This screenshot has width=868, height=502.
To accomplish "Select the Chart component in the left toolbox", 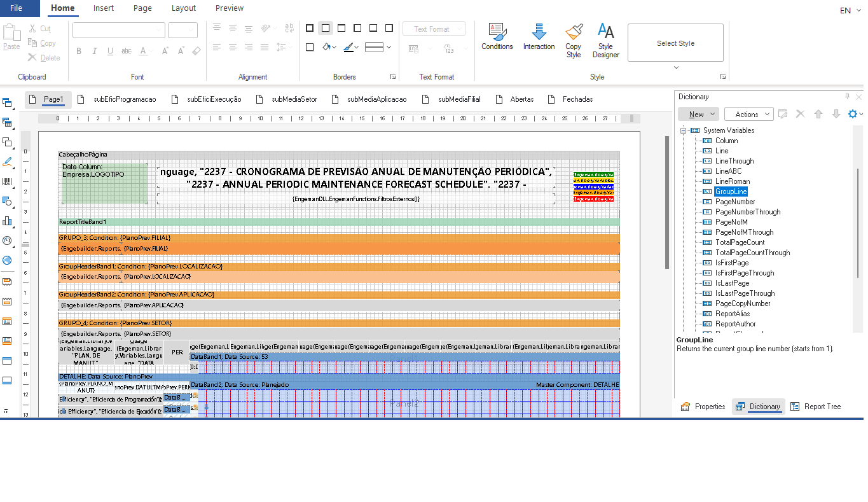I will (8, 220).
